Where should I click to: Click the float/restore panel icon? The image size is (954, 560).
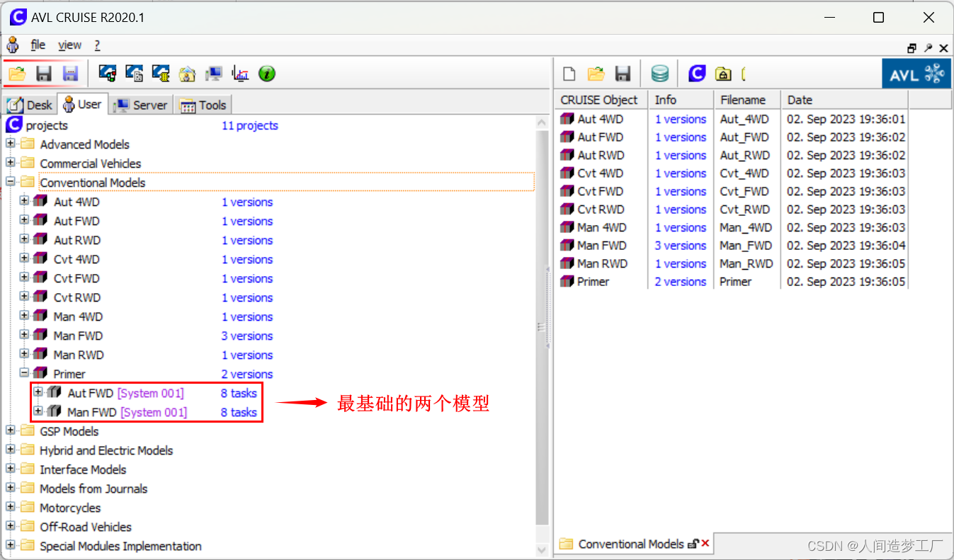pos(912,48)
